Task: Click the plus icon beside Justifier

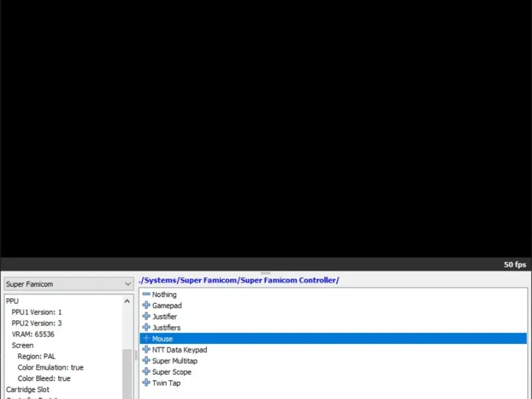Action: coord(146,317)
